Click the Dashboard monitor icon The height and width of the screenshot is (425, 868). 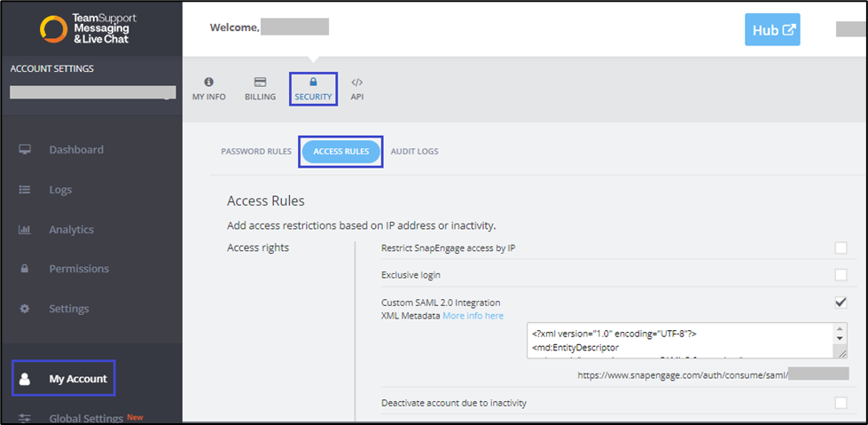25,149
